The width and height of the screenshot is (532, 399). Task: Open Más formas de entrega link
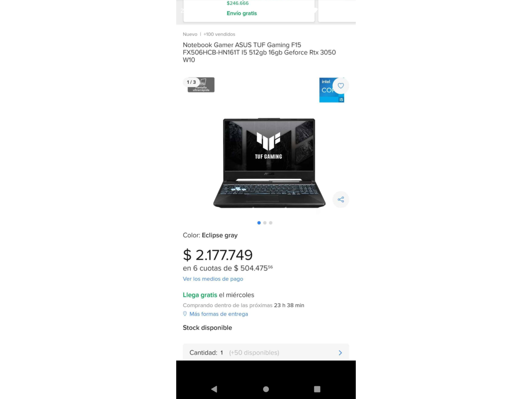click(219, 314)
